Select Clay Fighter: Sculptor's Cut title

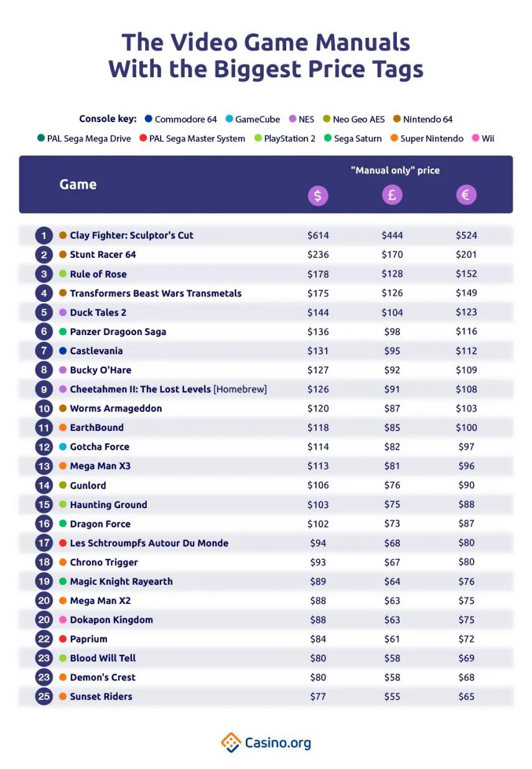pos(131,235)
